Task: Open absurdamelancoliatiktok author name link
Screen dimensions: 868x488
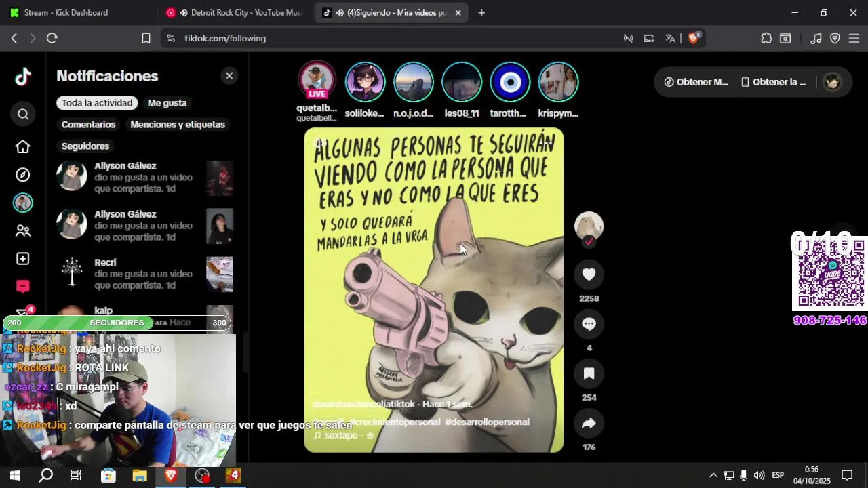Action: click(363, 404)
